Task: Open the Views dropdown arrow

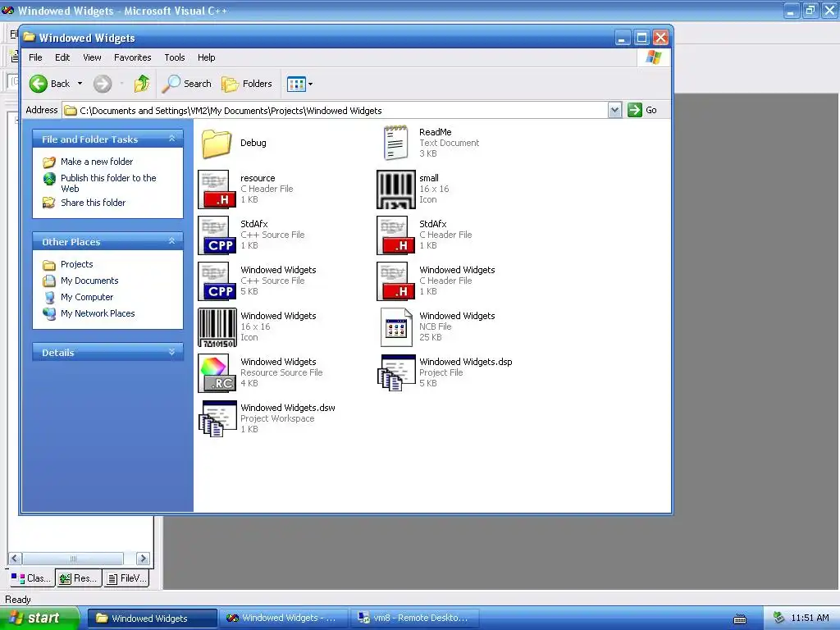Action: click(x=310, y=84)
